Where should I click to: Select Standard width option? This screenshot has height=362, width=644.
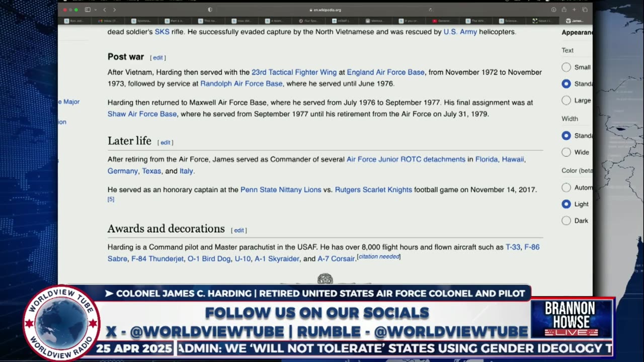(567, 136)
